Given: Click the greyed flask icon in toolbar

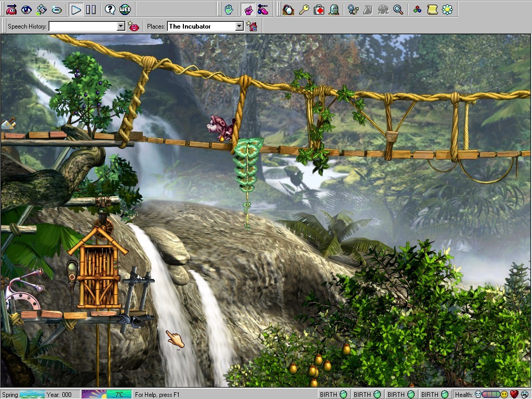Looking at the screenshot, I should 368,9.
